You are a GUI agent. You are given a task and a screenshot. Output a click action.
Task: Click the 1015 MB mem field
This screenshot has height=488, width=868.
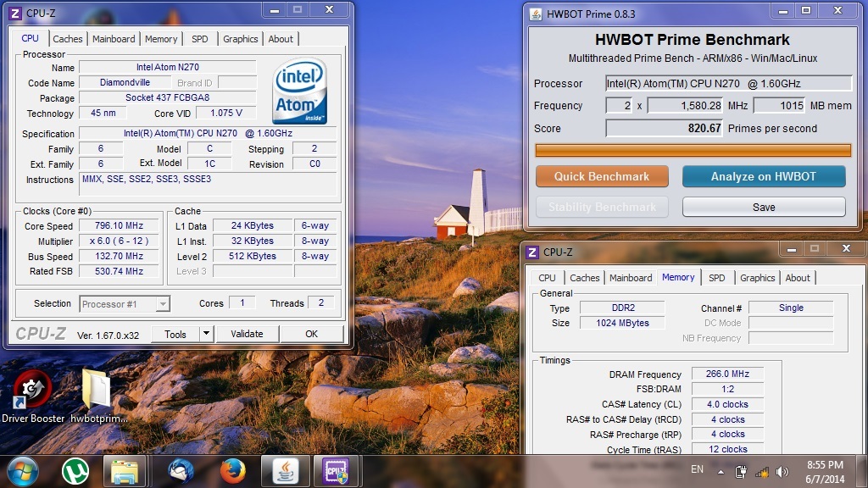(779, 106)
